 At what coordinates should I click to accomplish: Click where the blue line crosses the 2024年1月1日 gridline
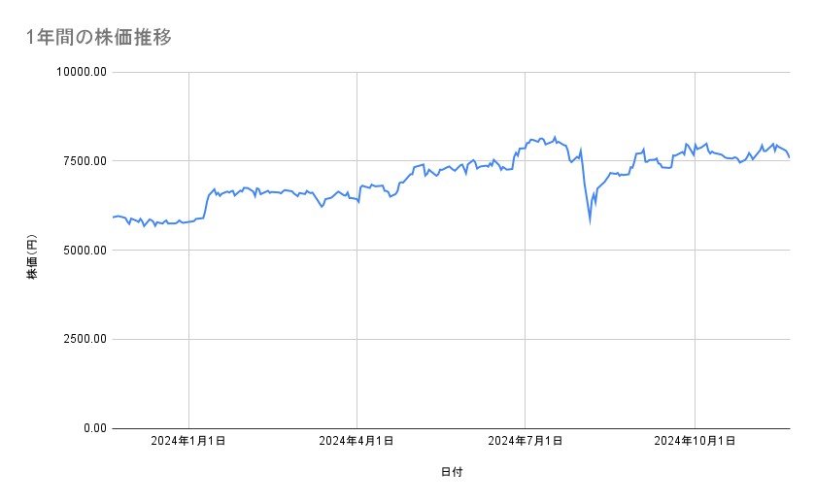(188, 221)
